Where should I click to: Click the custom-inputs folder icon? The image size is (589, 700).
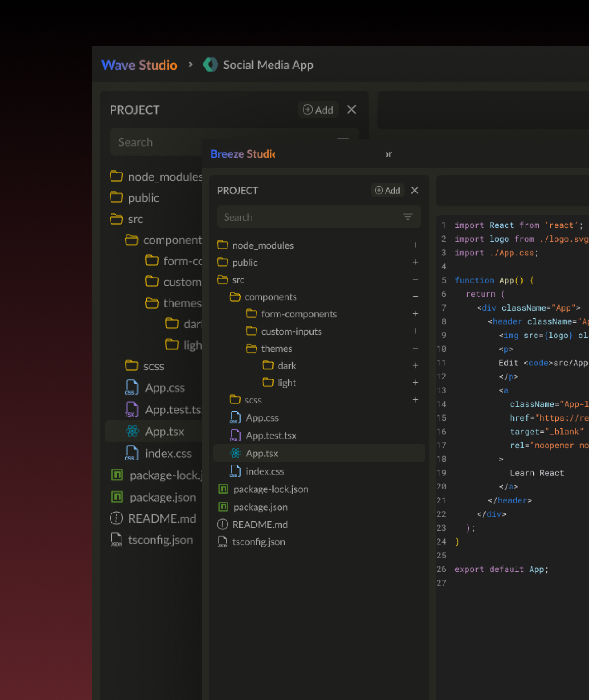tap(251, 331)
